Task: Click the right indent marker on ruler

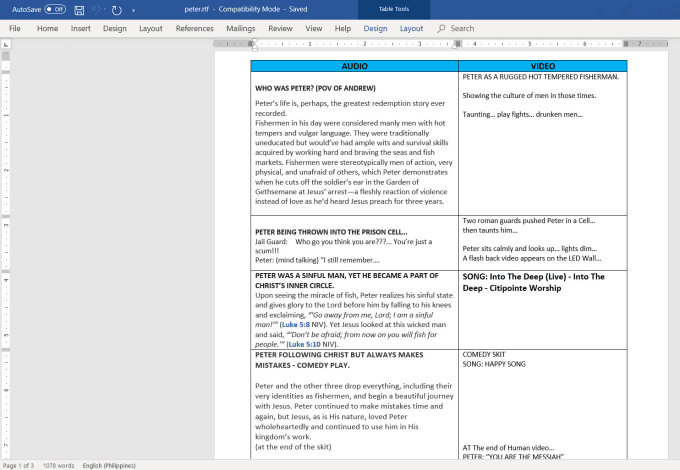Action: pyautogui.click(x=454, y=46)
